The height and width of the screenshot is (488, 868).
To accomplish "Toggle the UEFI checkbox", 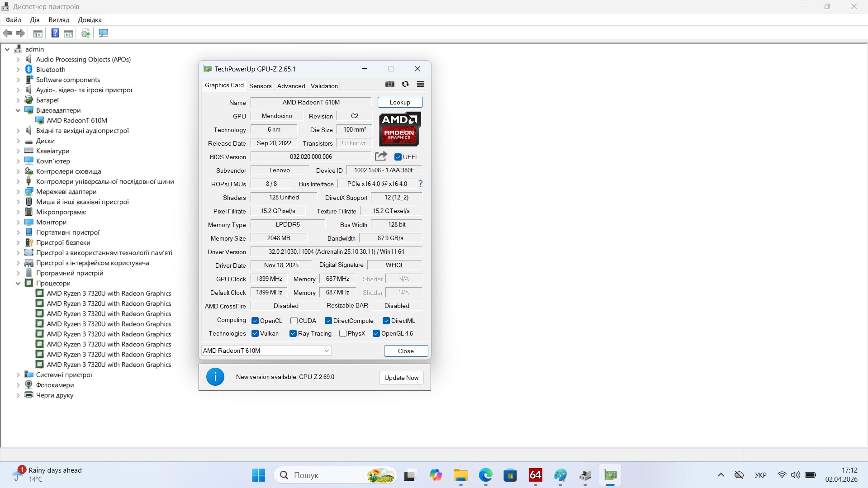I will pyautogui.click(x=398, y=157).
